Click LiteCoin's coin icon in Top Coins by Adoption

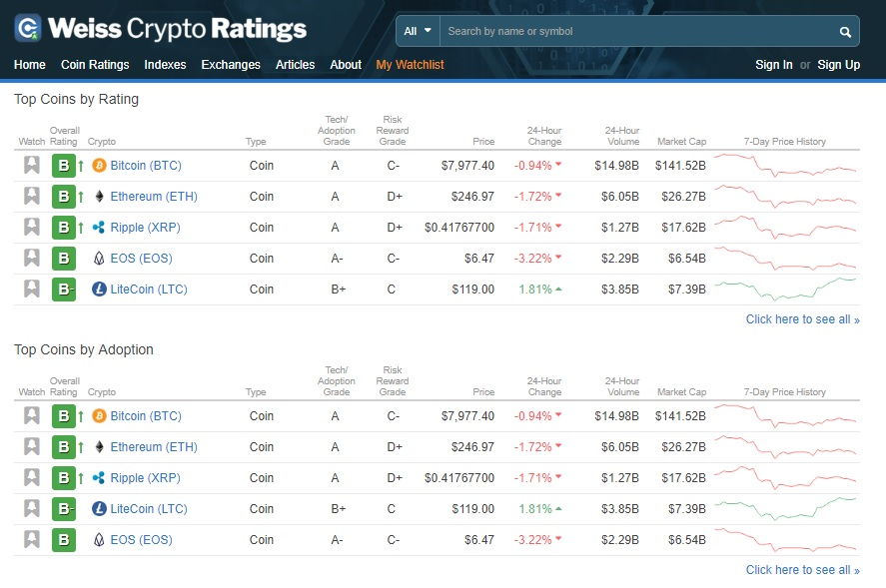tap(99, 509)
